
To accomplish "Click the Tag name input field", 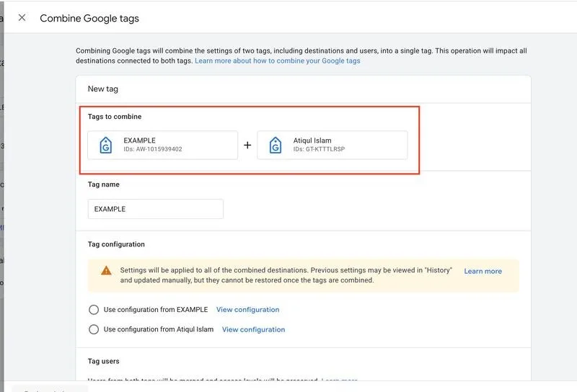I will (155, 209).
